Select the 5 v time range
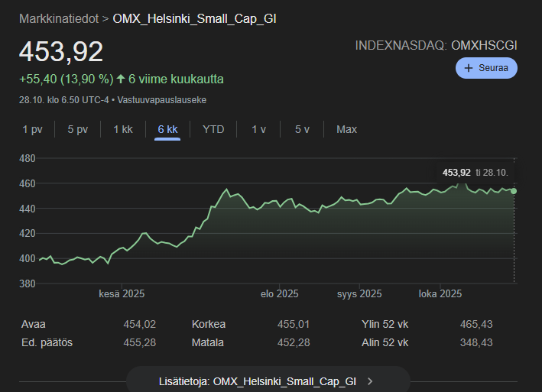Image resolution: width=542 pixels, height=392 pixels. point(302,129)
